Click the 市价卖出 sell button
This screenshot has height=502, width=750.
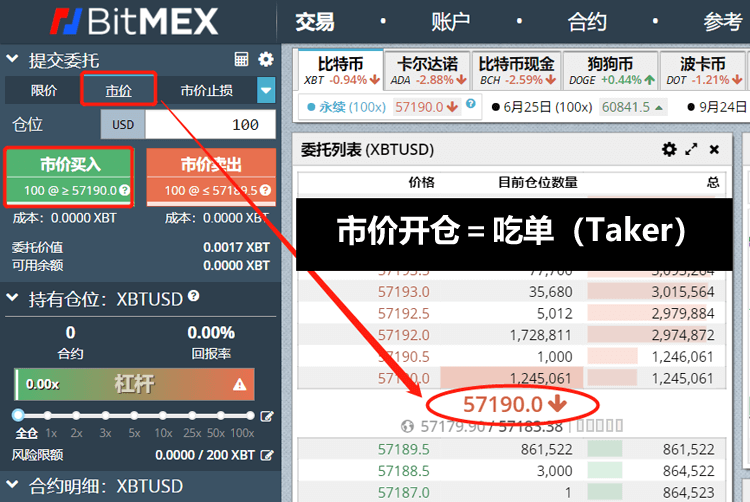[x=211, y=177]
